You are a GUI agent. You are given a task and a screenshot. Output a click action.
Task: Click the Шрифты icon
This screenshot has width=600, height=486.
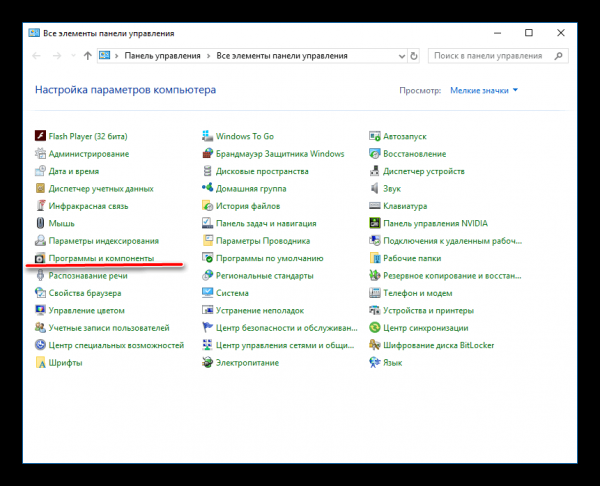(x=40, y=362)
